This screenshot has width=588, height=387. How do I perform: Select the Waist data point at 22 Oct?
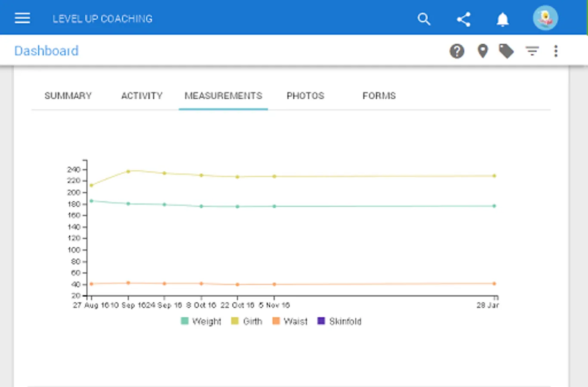pyautogui.click(x=237, y=285)
